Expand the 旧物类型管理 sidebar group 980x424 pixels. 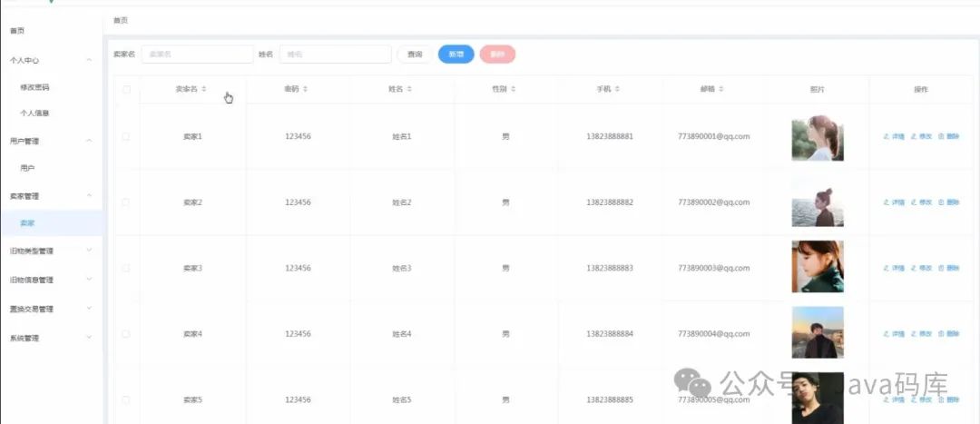pyautogui.click(x=51, y=251)
